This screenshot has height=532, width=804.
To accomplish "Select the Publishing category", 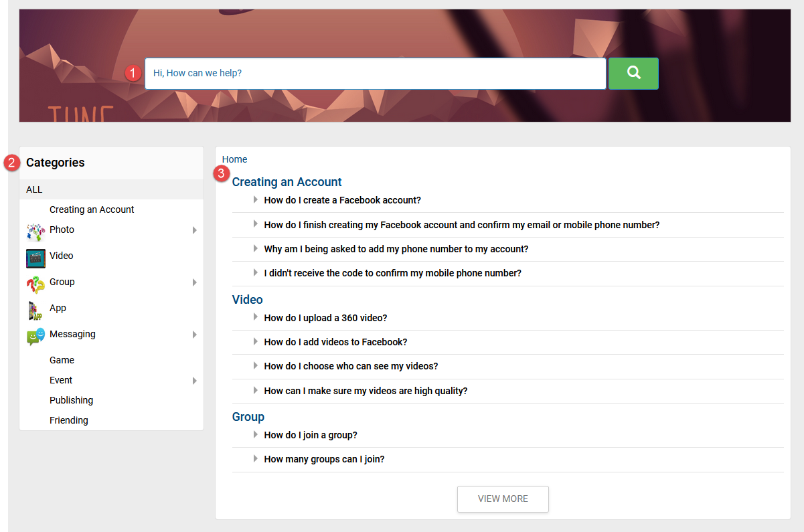I will pyautogui.click(x=71, y=400).
